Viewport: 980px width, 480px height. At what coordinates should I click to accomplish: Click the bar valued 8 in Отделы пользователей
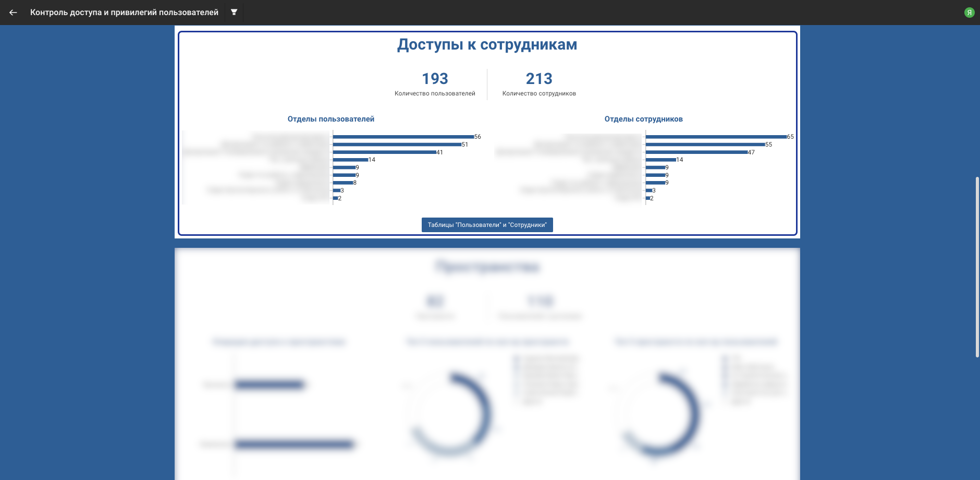[343, 183]
